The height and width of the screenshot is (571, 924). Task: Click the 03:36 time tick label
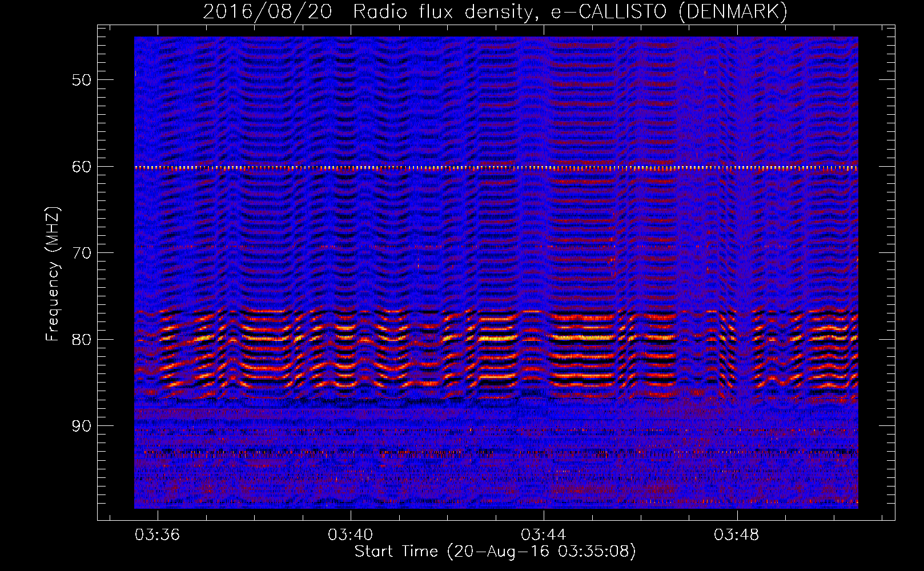point(157,534)
